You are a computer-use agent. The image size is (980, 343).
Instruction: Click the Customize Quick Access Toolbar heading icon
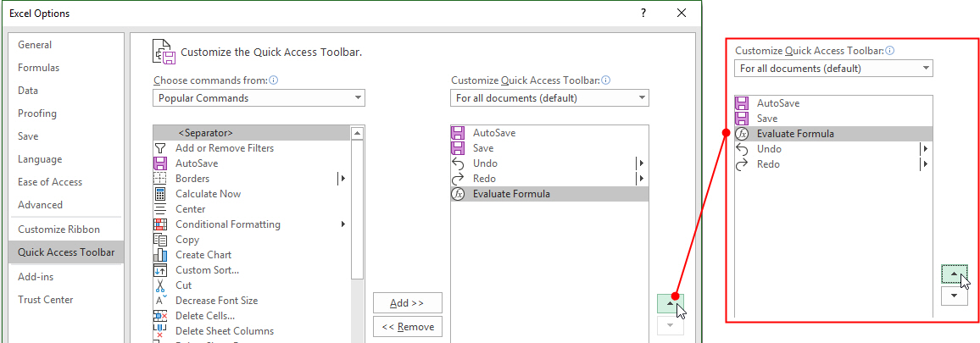tap(163, 52)
